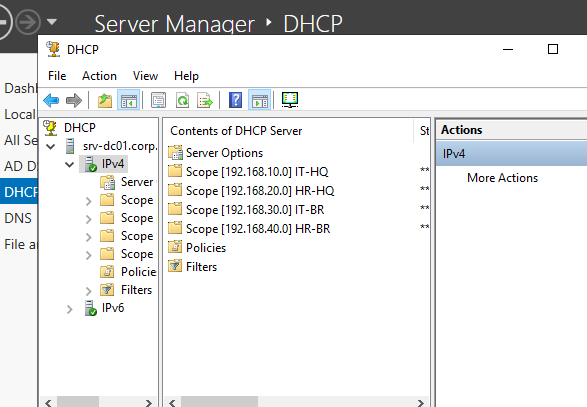Toggle Show/Hide Action Pane toolbar icon
587x407 pixels.
[259, 100]
